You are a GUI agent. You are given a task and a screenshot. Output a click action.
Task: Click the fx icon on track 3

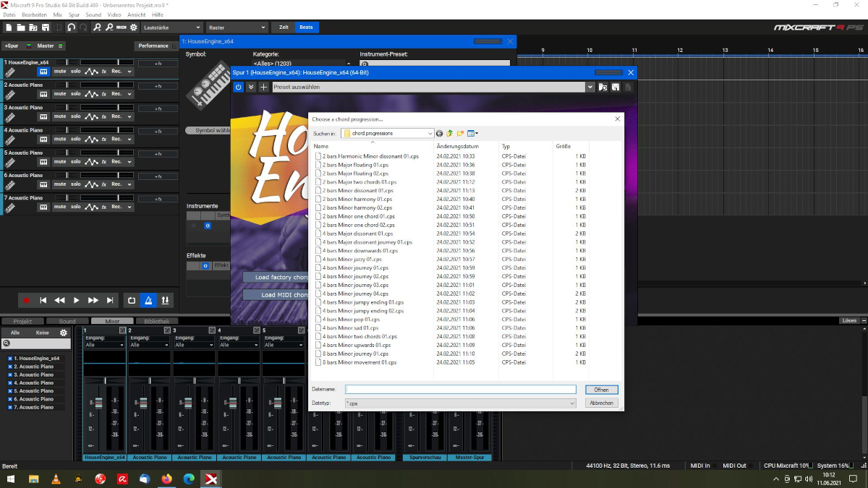click(103, 116)
